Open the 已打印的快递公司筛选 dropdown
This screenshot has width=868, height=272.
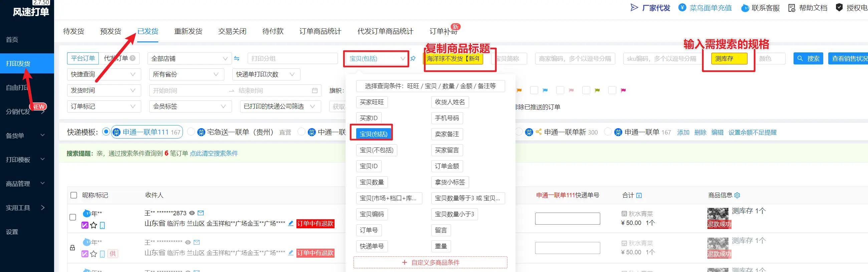[x=280, y=106]
